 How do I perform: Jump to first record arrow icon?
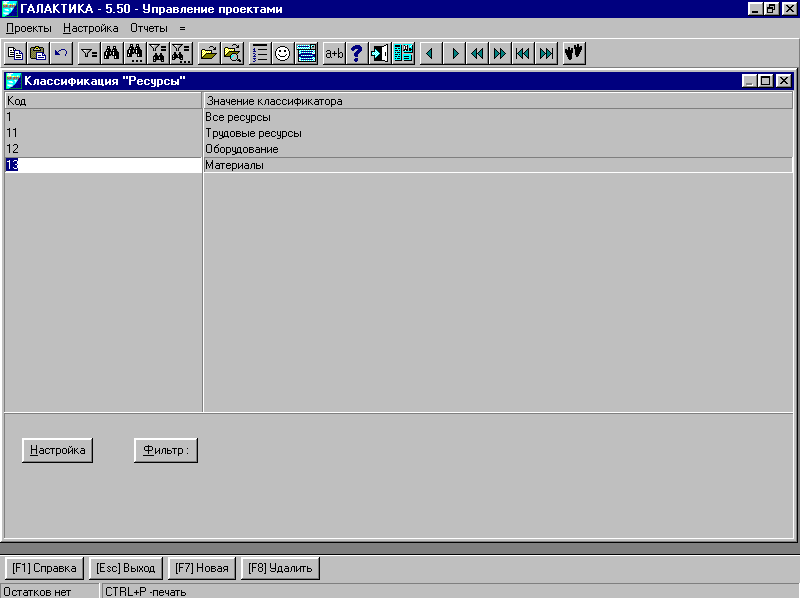click(522, 53)
